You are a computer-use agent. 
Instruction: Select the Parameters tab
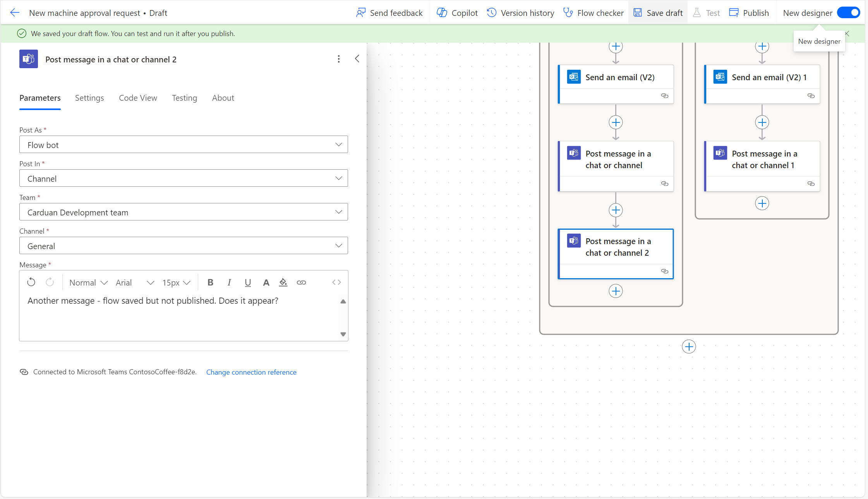point(40,98)
